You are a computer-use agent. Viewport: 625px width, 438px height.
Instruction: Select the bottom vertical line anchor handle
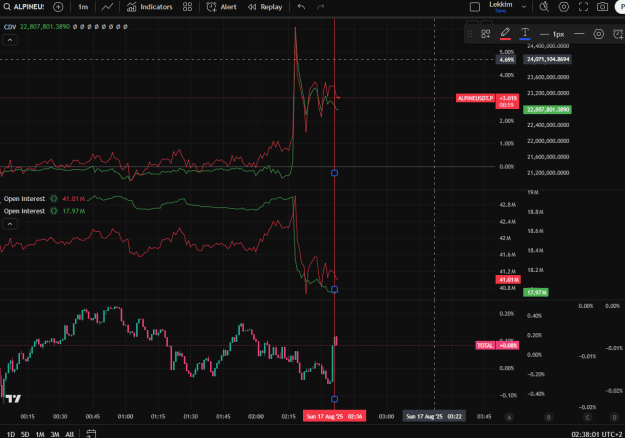click(334, 399)
